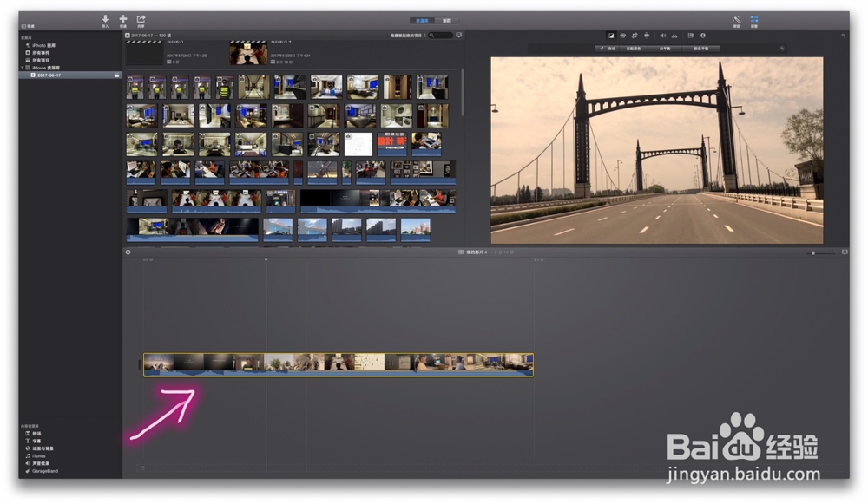Select the white floor plan thumbnail

(x=358, y=144)
